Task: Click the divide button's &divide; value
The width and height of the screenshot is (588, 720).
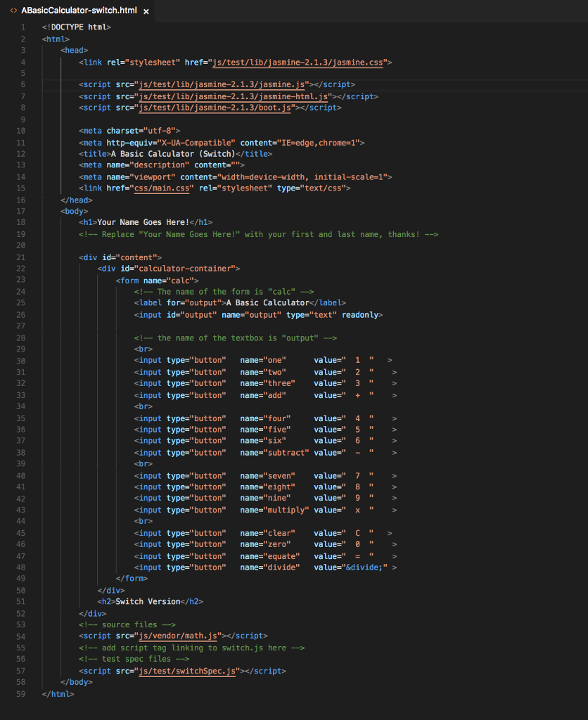Action: [369, 567]
